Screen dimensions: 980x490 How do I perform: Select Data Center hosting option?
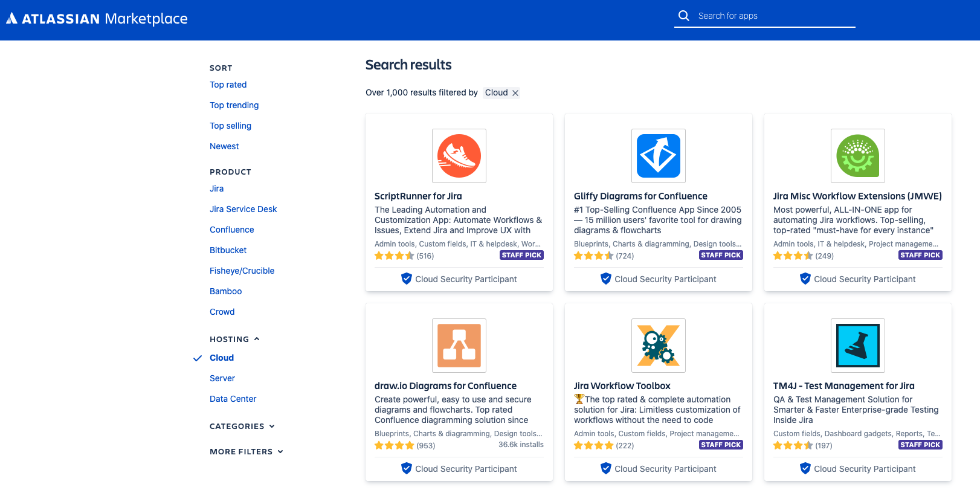tap(233, 399)
